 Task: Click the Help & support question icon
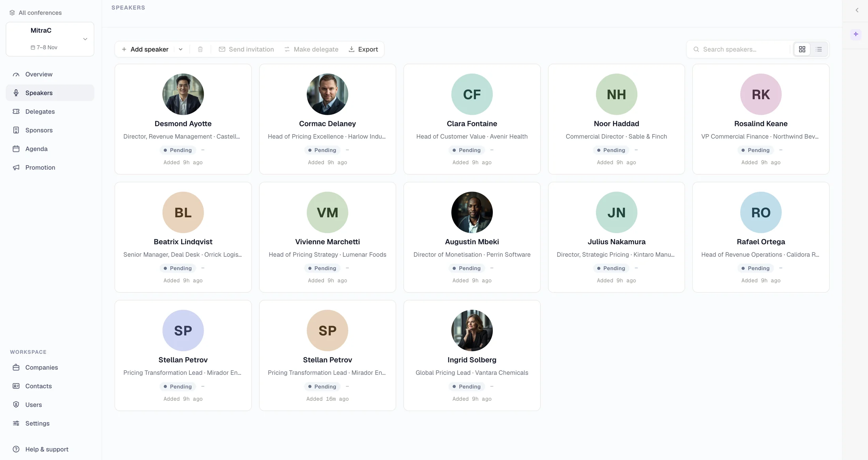click(x=16, y=449)
